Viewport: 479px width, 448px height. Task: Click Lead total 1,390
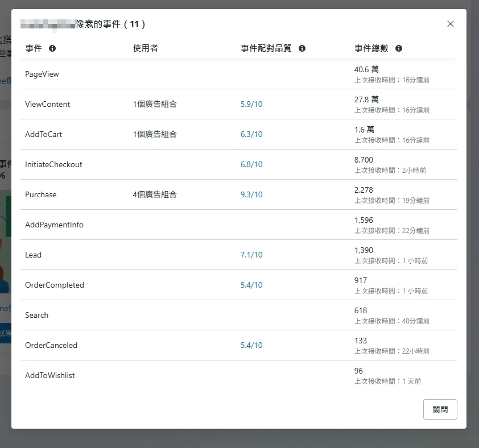click(364, 250)
